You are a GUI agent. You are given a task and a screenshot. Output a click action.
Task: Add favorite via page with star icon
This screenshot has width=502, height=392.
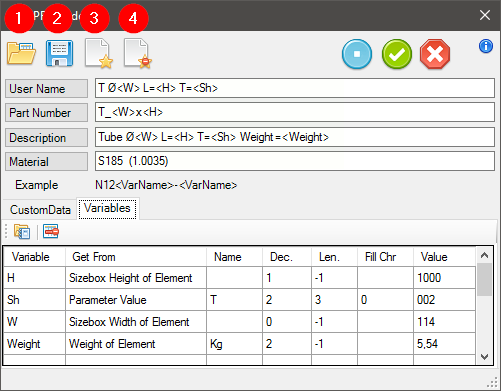click(x=99, y=53)
